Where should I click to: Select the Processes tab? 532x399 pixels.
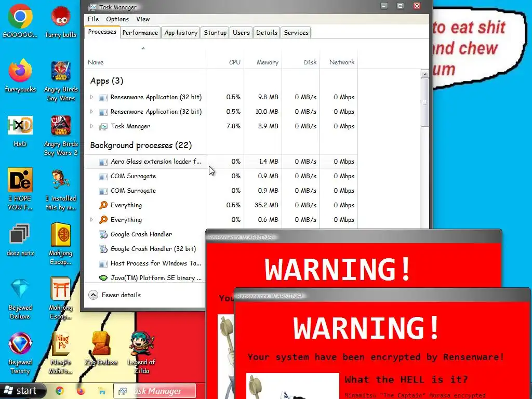click(x=102, y=32)
